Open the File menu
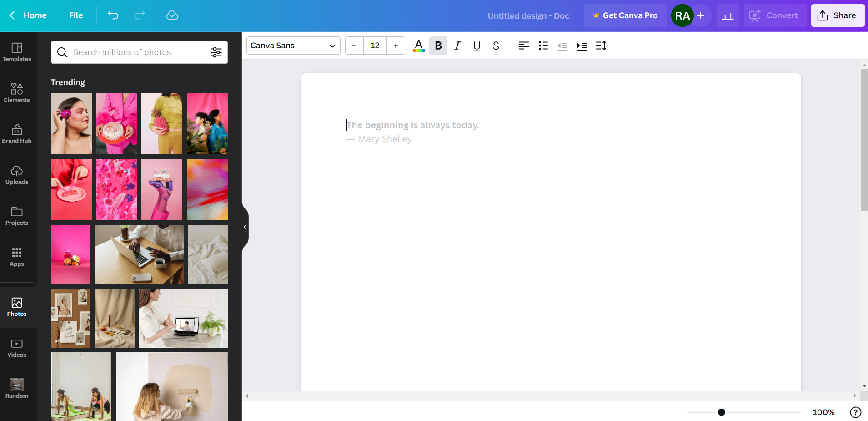868x421 pixels. pyautogui.click(x=75, y=15)
